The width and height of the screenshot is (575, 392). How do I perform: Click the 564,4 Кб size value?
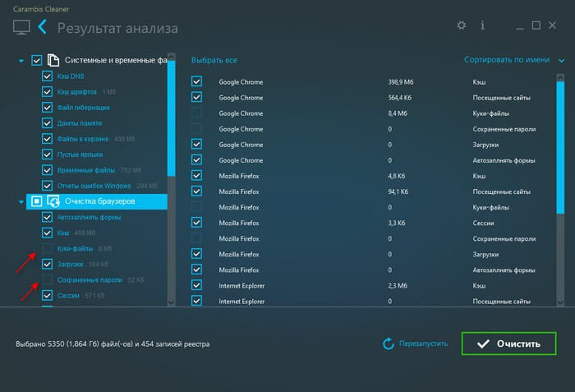click(400, 98)
